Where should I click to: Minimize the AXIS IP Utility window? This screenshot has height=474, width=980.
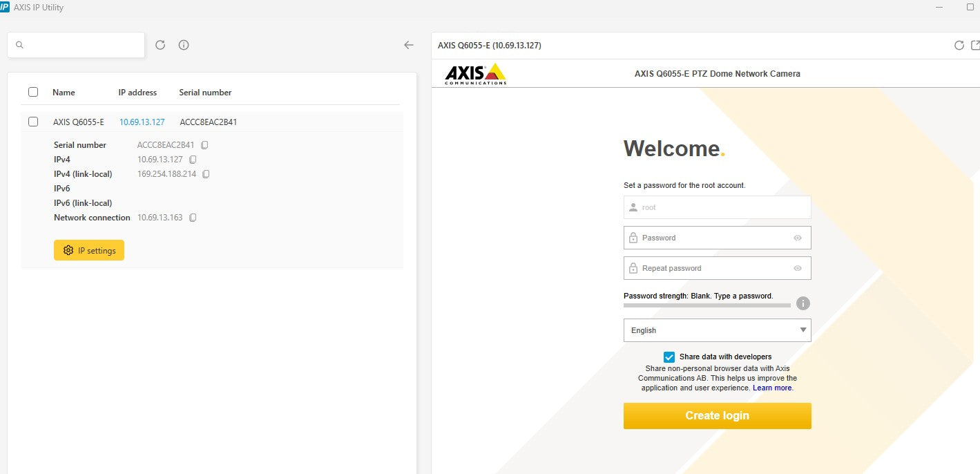pos(939,7)
